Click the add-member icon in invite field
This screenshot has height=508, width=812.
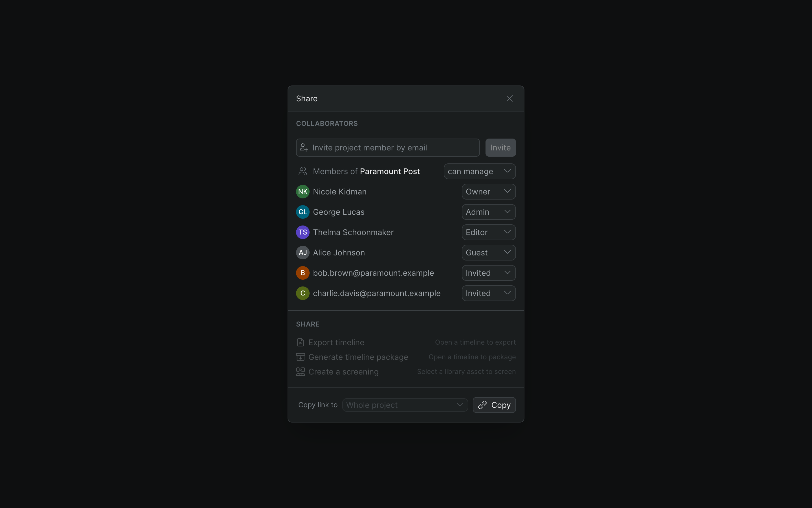click(x=304, y=148)
